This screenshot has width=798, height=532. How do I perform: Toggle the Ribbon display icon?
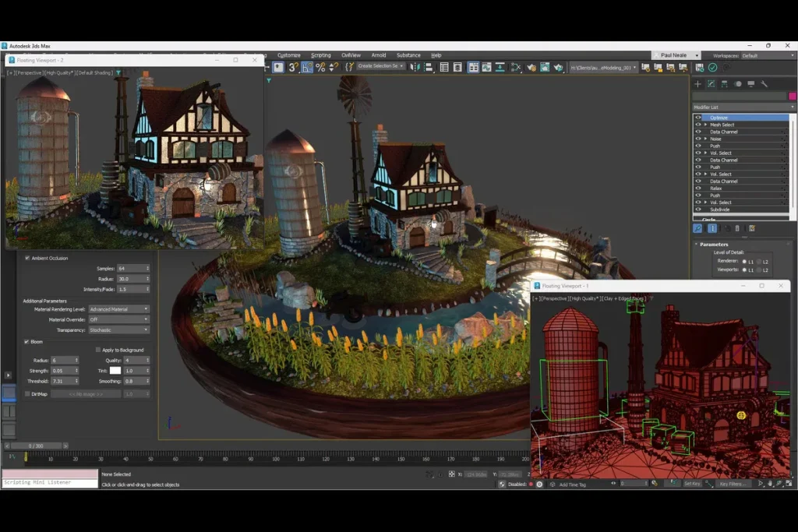(473, 67)
